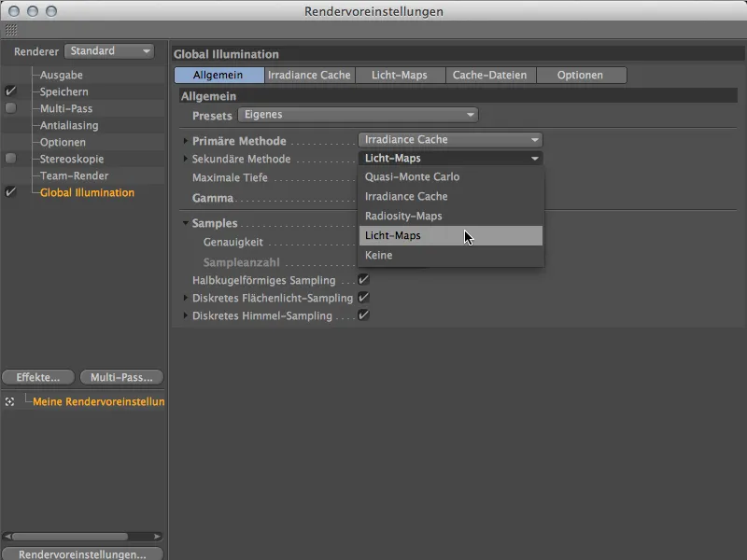The image size is (747, 560).
Task: Uncheck Halbkugelförmiges Sampling
Action: [363, 279]
